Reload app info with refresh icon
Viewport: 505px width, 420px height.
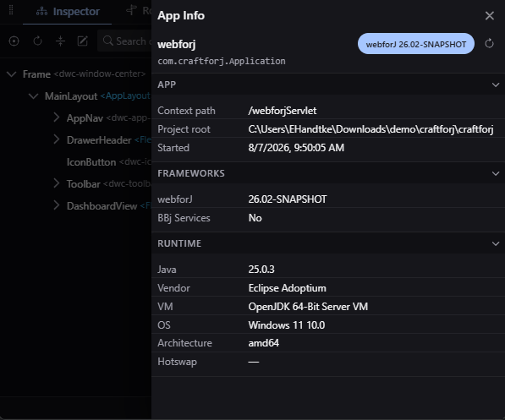tap(489, 43)
